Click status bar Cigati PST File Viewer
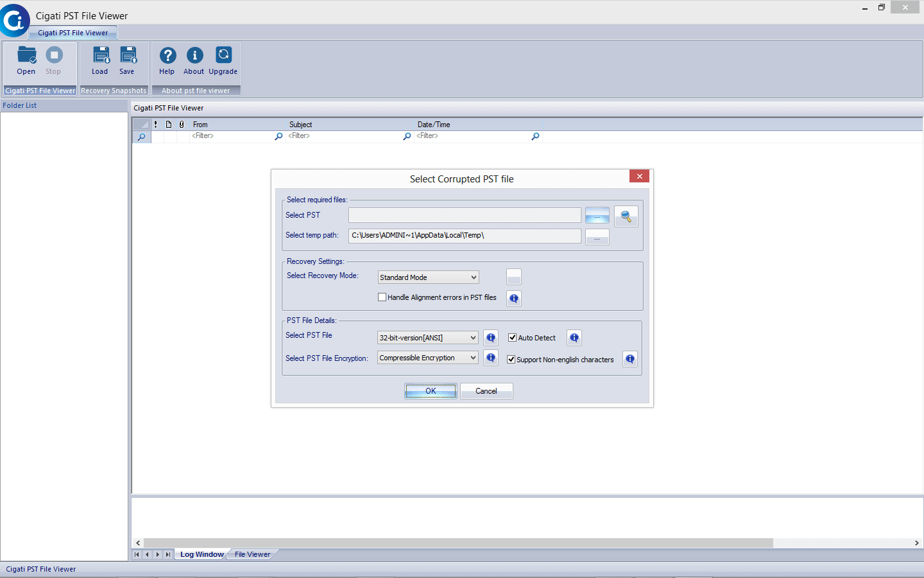 41,569
